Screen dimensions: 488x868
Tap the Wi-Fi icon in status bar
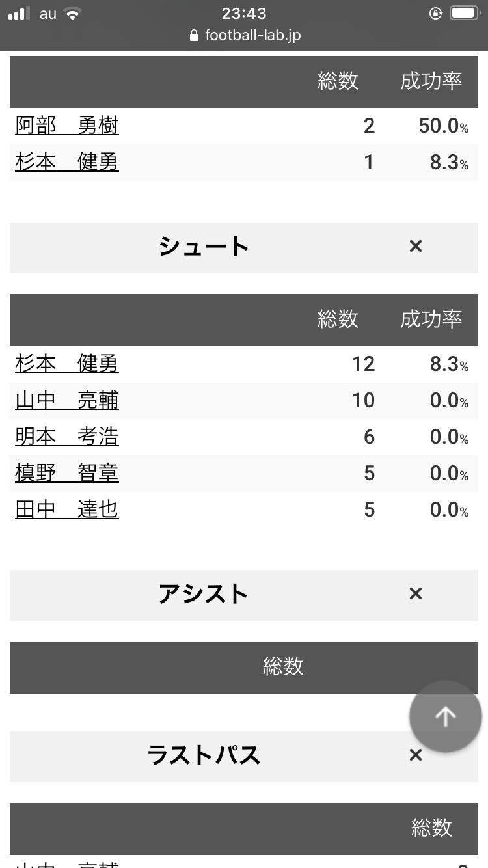73,14
